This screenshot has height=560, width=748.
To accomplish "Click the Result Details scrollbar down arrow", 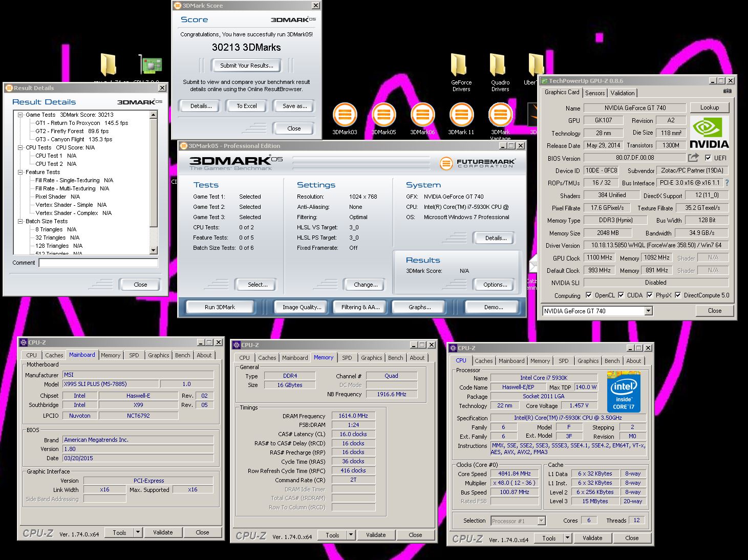I will click(x=154, y=250).
